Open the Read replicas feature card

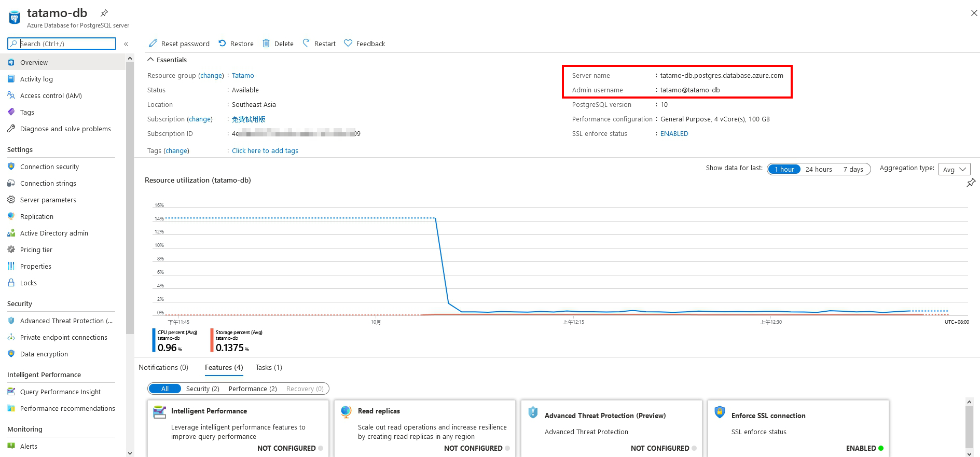[425, 428]
